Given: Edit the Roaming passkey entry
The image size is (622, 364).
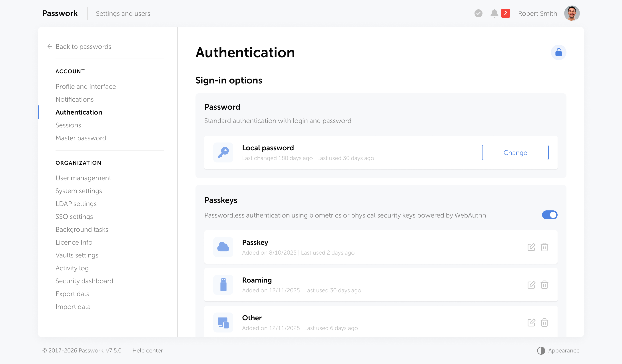Looking at the screenshot, I should pos(531,285).
